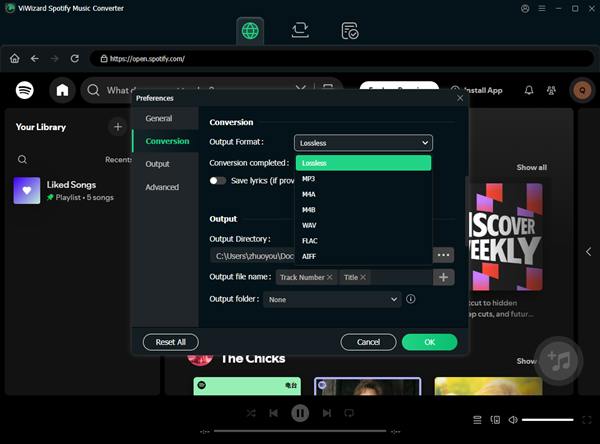Adjust the volume slider
This screenshot has width=600, height=444.
548,420
